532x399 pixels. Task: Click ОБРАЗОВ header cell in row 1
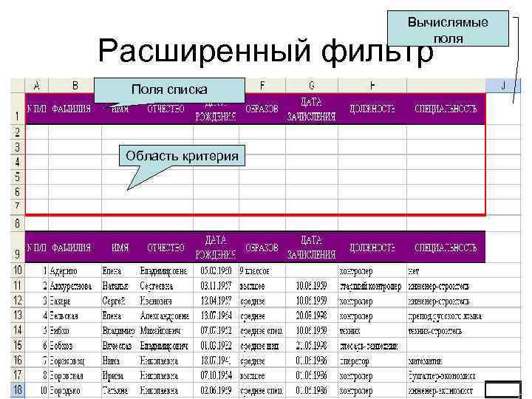pyautogui.click(x=262, y=109)
